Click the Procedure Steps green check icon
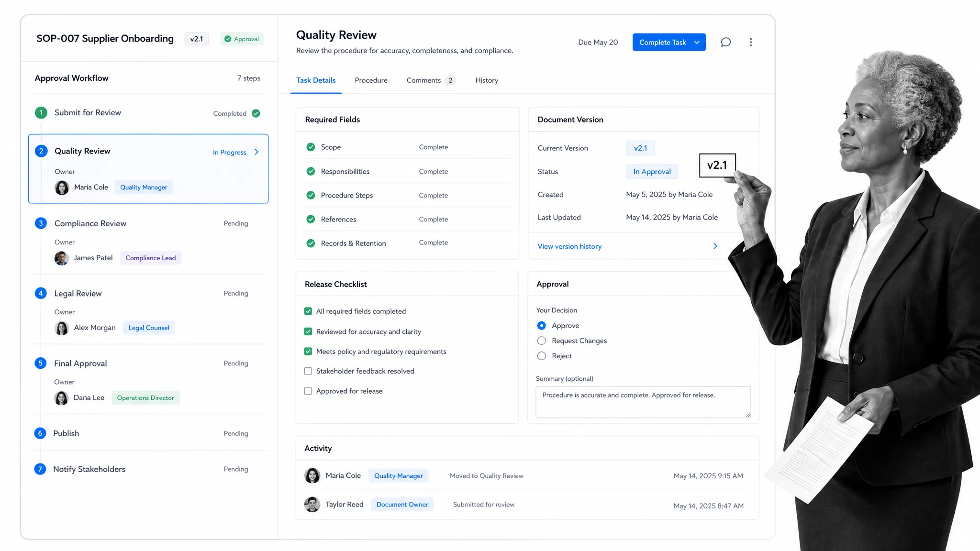This screenshot has height=551, width=980. [311, 195]
